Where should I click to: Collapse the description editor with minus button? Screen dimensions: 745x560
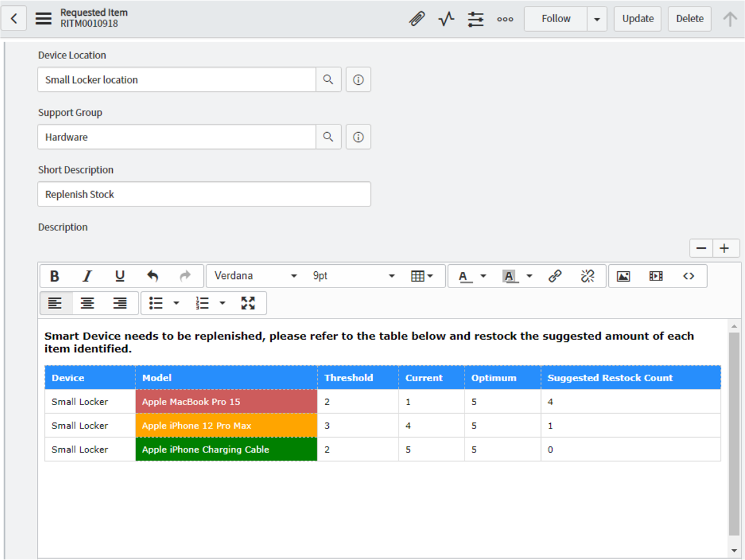point(701,248)
